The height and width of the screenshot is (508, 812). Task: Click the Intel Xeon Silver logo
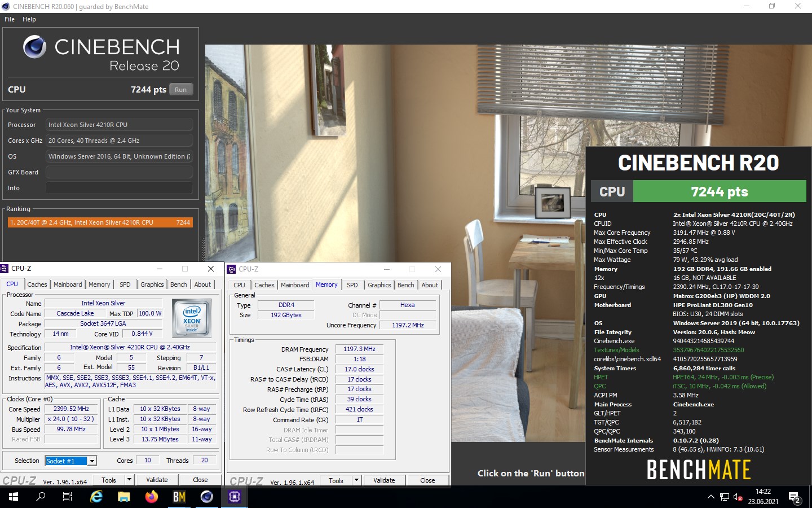(192, 318)
